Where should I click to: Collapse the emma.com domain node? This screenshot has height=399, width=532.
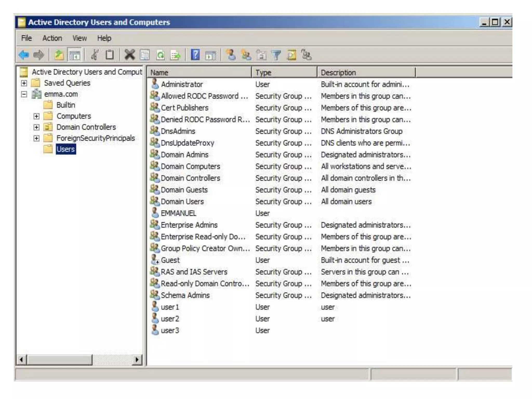click(x=24, y=94)
